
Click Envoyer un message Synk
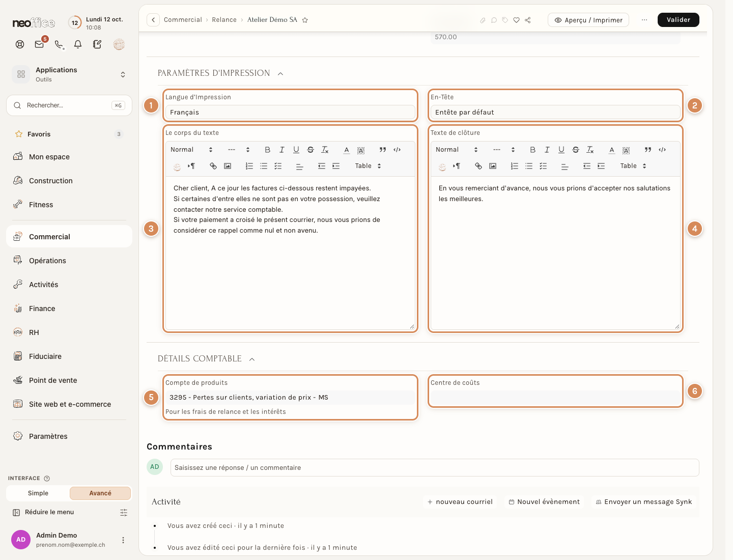pyautogui.click(x=644, y=502)
